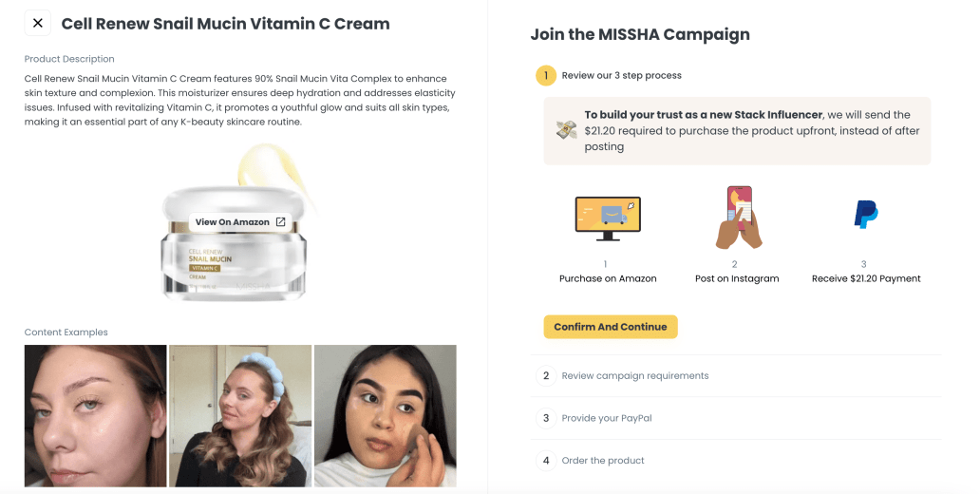Click the Amazon delivery monitor icon
Image resolution: width=980 pixels, height=494 pixels.
coord(608,218)
